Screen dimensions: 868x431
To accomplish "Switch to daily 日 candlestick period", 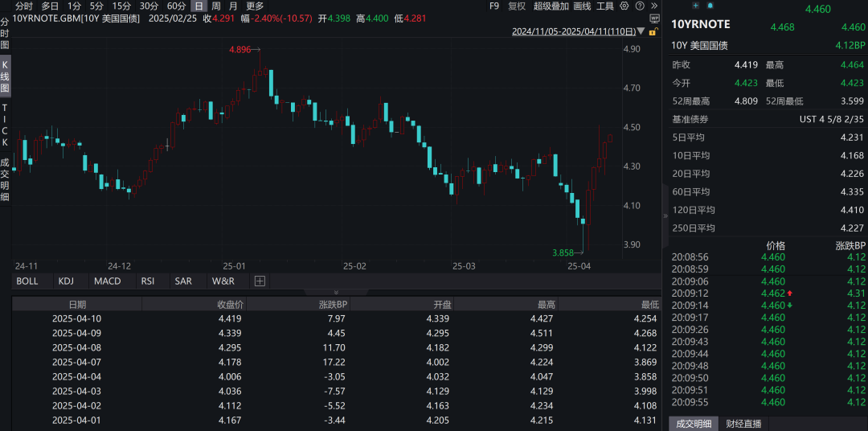I will [198, 6].
